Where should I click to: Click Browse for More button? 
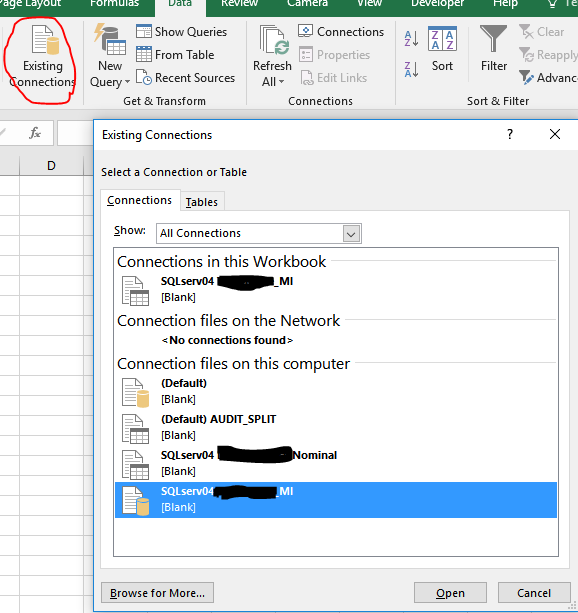click(157, 593)
